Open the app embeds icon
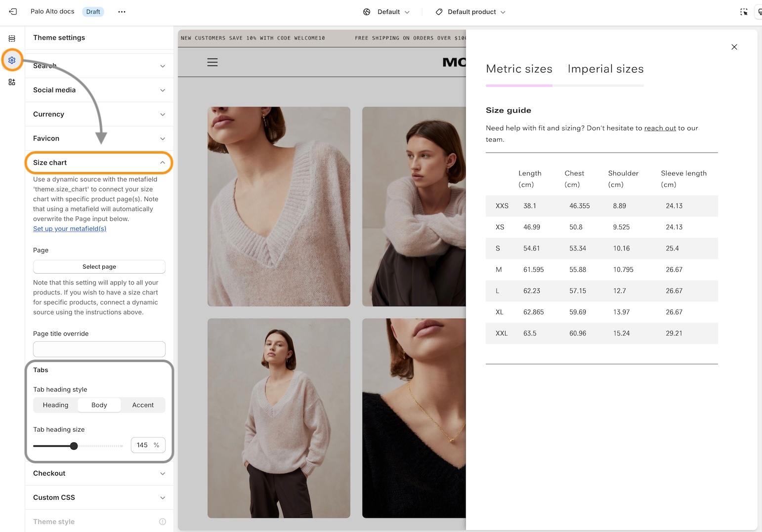Image resolution: width=762 pixels, height=532 pixels. coord(12,82)
